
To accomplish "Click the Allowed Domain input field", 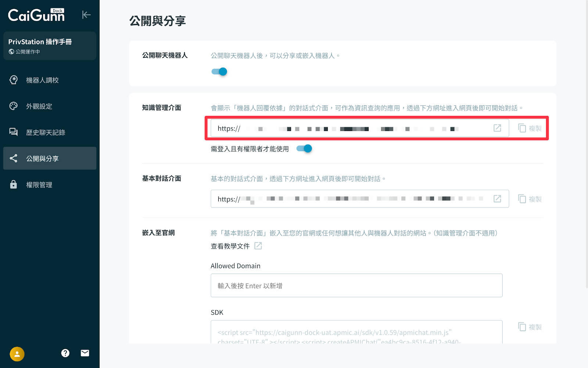I will [x=356, y=286].
